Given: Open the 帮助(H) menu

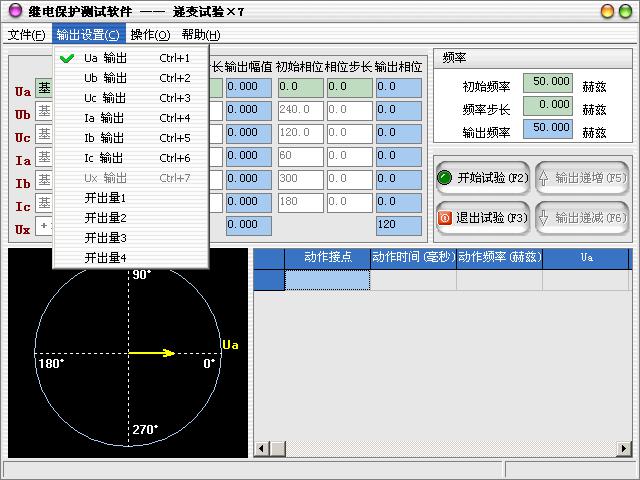Looking at the screenshot, I should click(x=200, y=34).
